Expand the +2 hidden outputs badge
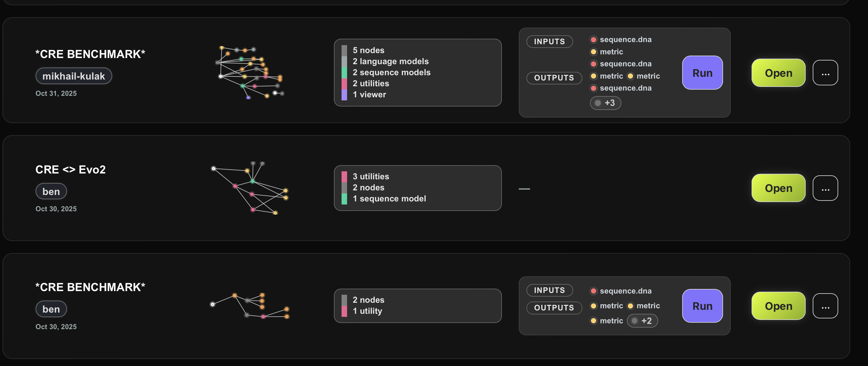868x366 pixels. coord(642,321)
